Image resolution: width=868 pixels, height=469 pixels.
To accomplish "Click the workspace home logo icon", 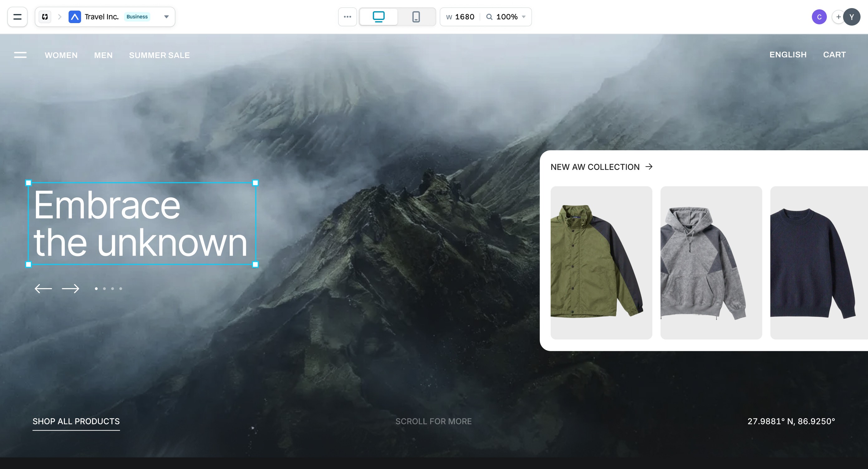I will (45, 17).
